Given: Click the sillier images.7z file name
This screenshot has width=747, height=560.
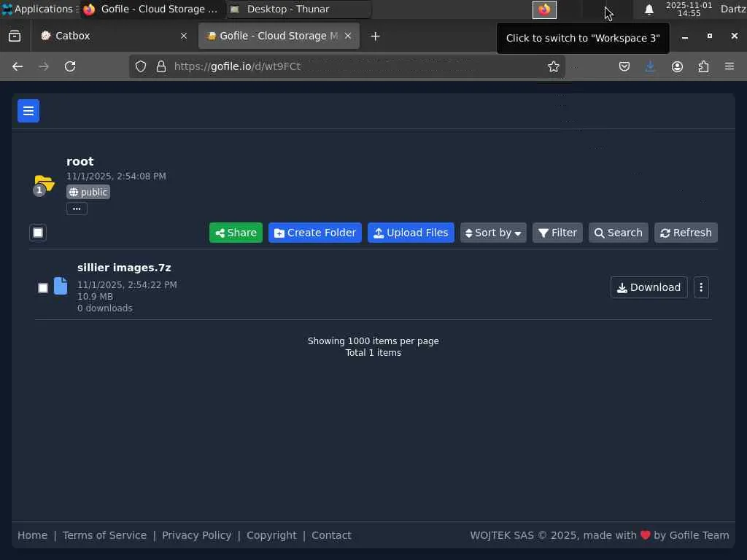Looking at the screenshot, I should (x=124, y=268).
